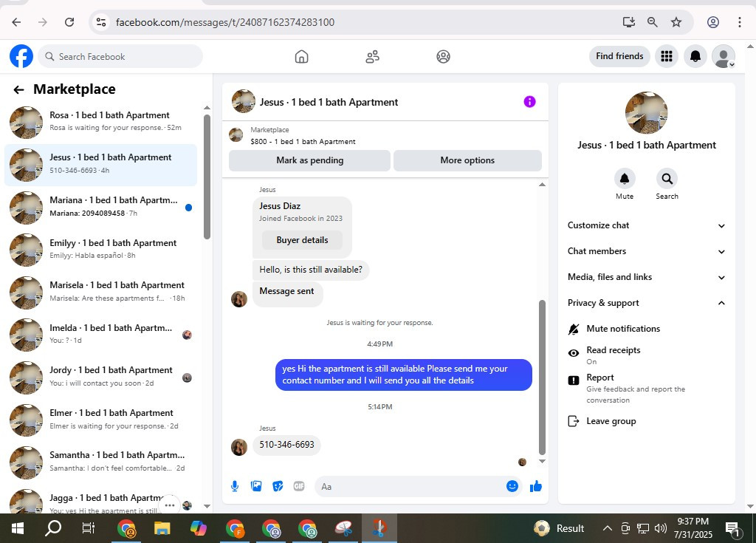Open the Notifications bell icon
The width and height of the screenshot is (756, 543).
pyautogui.click(x=695, y=56)
